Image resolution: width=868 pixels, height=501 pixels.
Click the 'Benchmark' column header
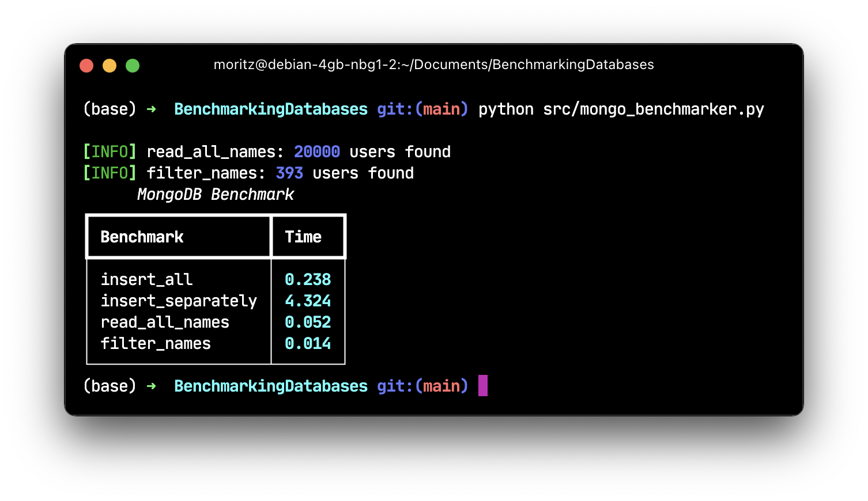pos(142,237)
